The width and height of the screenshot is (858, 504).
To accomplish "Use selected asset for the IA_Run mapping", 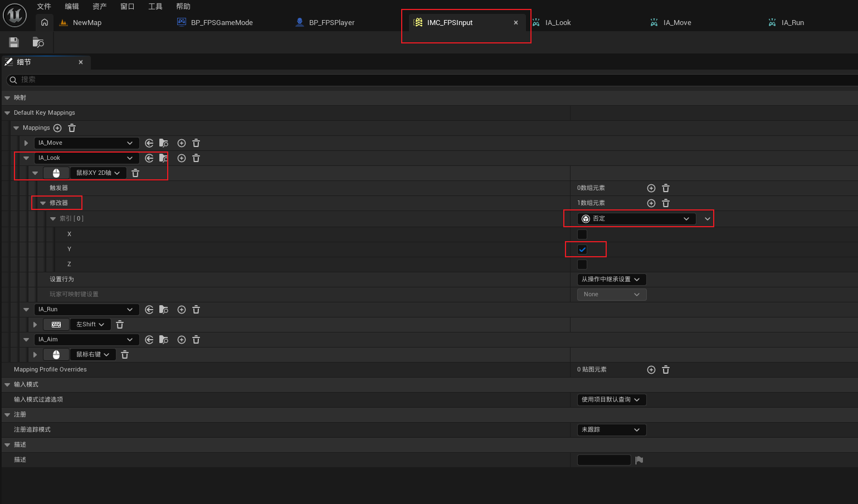I will tap(149, 310).
